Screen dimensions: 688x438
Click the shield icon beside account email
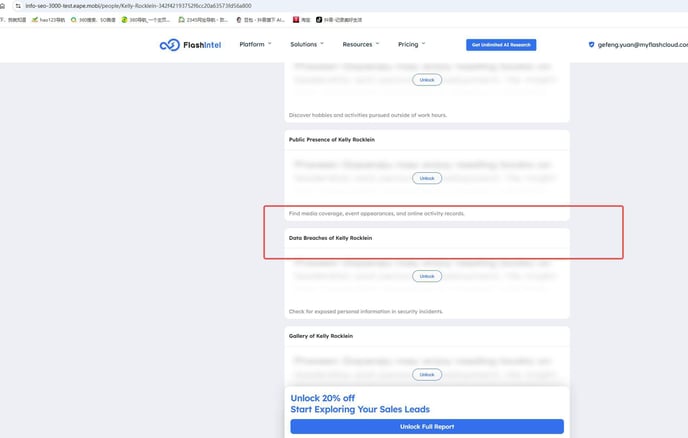point(591,44)
